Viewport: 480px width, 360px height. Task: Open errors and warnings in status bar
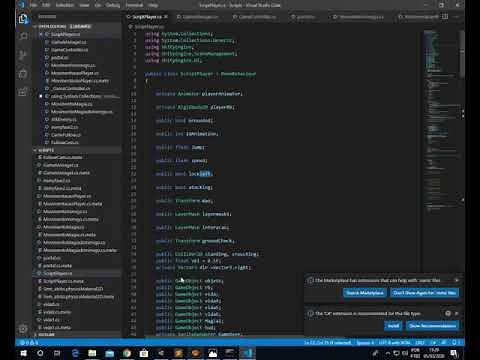point(29,342)
